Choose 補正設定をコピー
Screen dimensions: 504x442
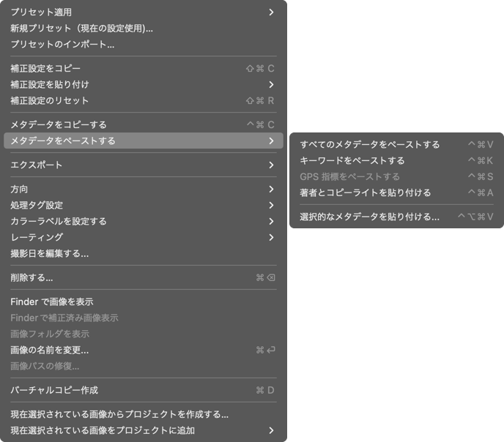[x=144, y=68]
